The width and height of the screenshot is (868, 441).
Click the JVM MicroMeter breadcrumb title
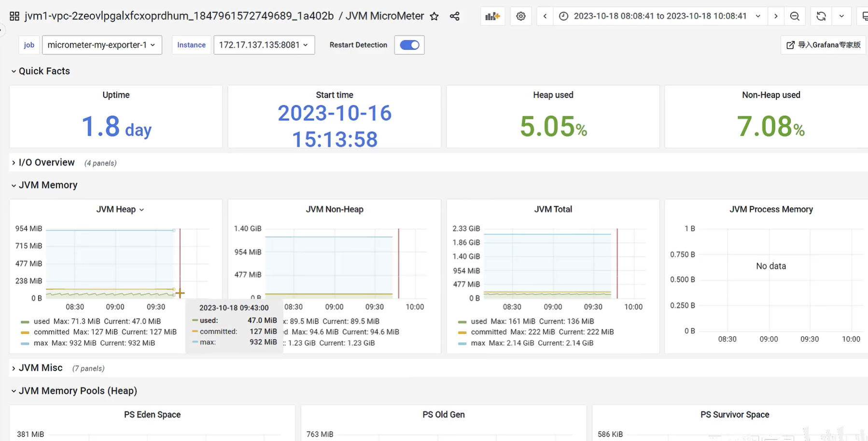(x=385, y=16)
